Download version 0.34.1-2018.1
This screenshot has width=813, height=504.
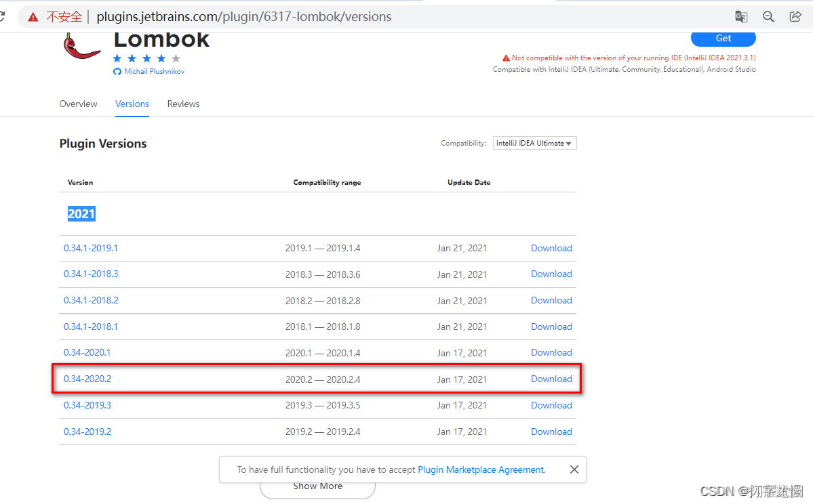(551, 327)
